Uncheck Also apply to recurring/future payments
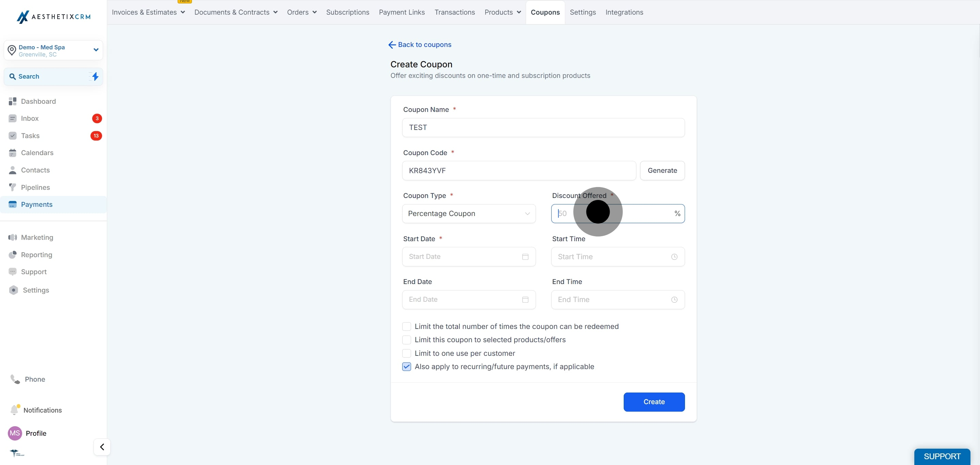 [x=407, y=367]
